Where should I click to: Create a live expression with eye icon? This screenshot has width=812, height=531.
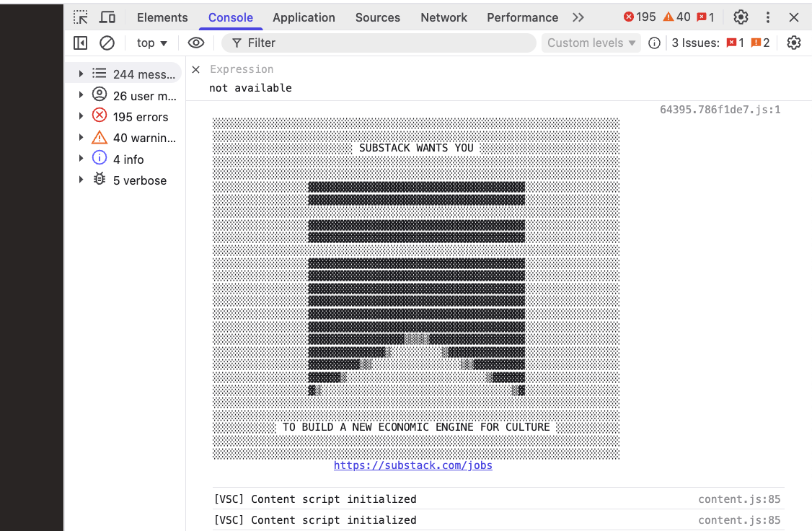195,43
